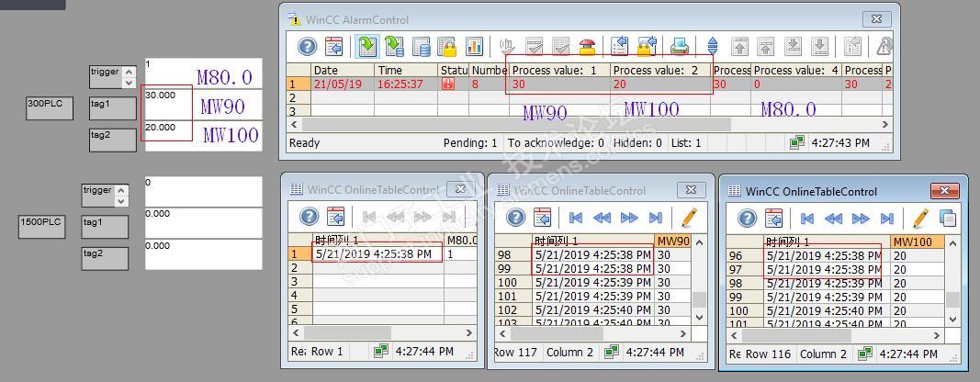Click tag2 button in the 1500PLC group
Viewport: 980px width, 382px height.
105,258
